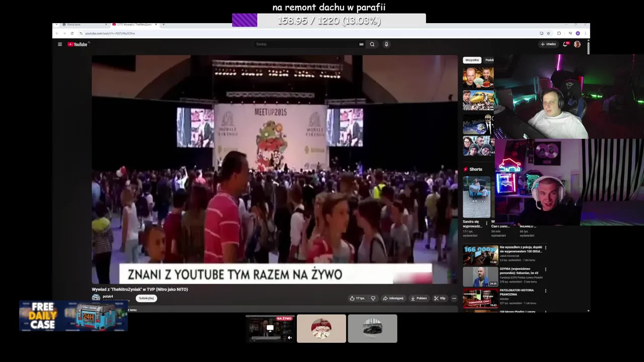This screenshot has width=644, height=362.
Task: Click the Klip scissors button
Action: [x=440, y=298]
